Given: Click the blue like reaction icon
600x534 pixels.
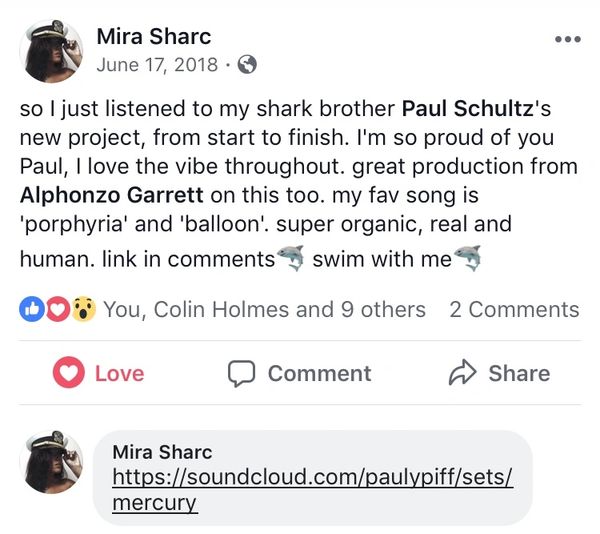Looking at the screenshot, I should tap(31, 310).
